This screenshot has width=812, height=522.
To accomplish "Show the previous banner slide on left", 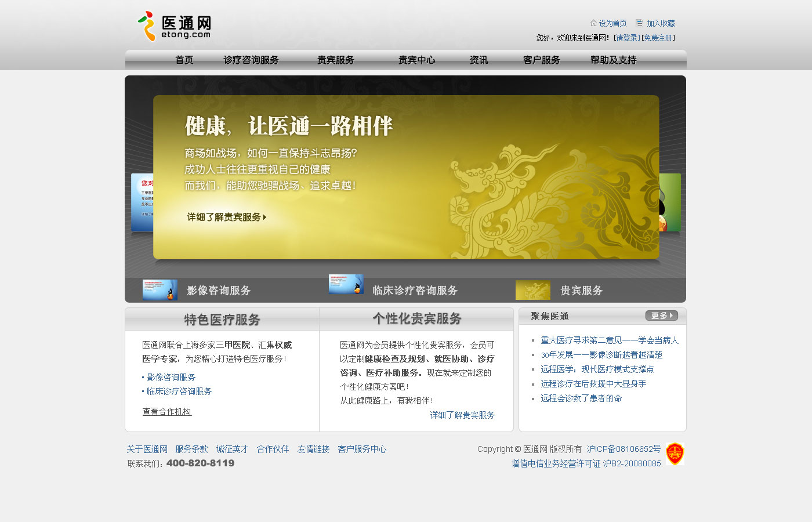I will coord(142,202).
